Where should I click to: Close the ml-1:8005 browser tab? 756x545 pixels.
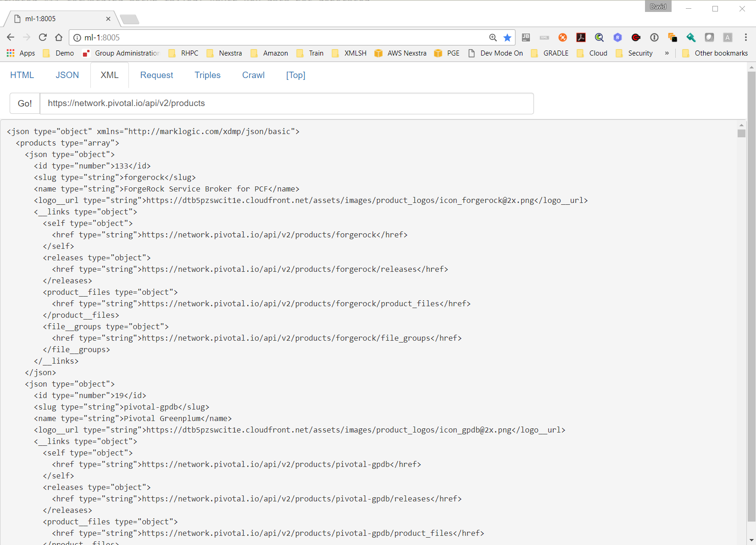click(x=108, y=19)
